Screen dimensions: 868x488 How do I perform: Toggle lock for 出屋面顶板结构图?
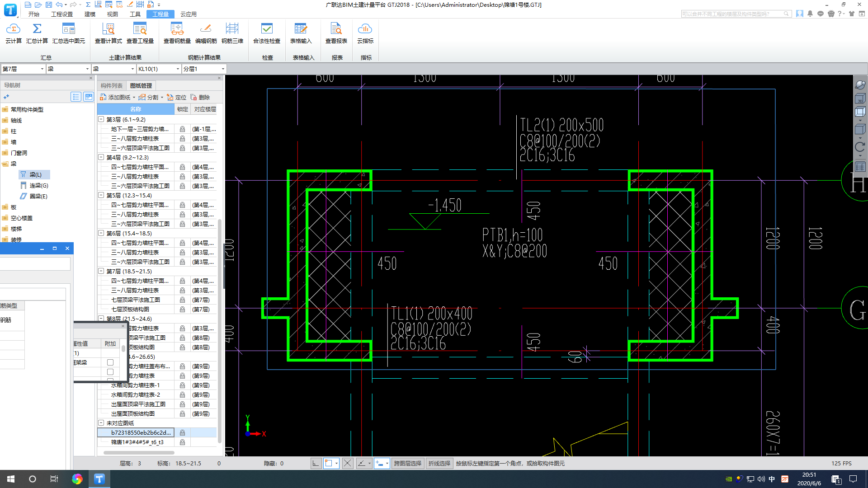coord(182,414)
